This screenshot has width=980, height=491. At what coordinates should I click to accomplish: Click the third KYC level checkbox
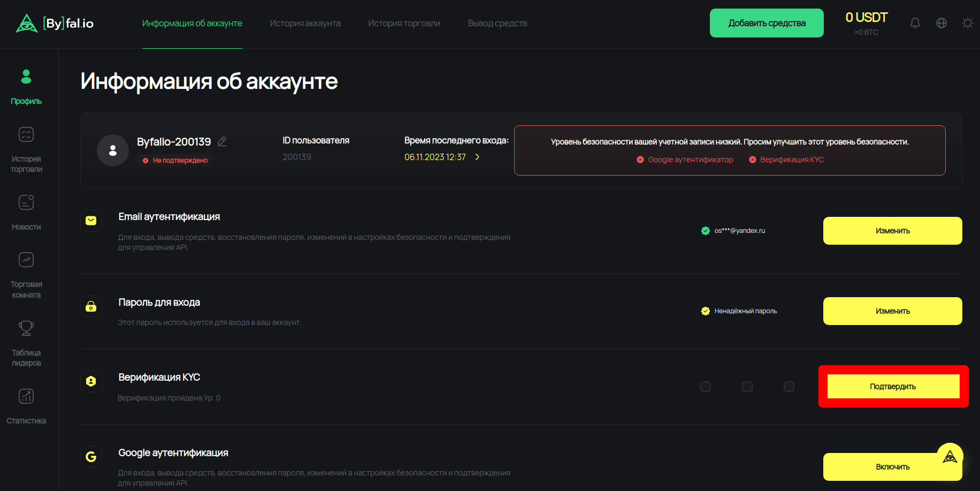click(788, 387)
